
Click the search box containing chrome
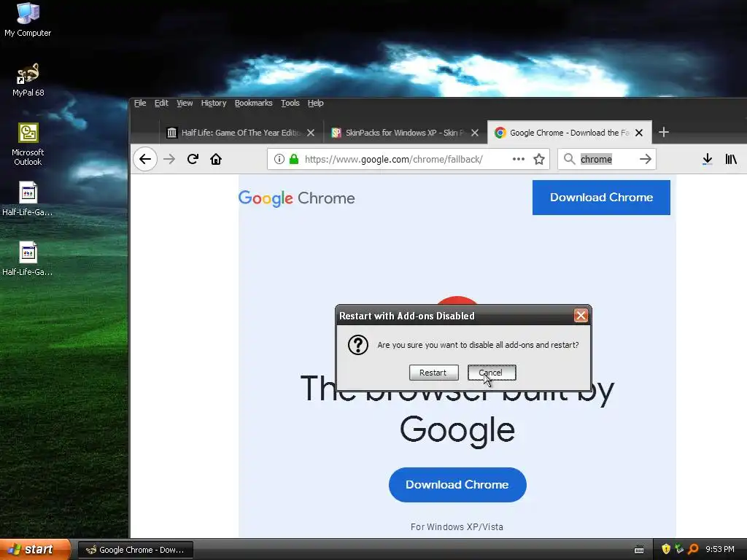point(606,159)
